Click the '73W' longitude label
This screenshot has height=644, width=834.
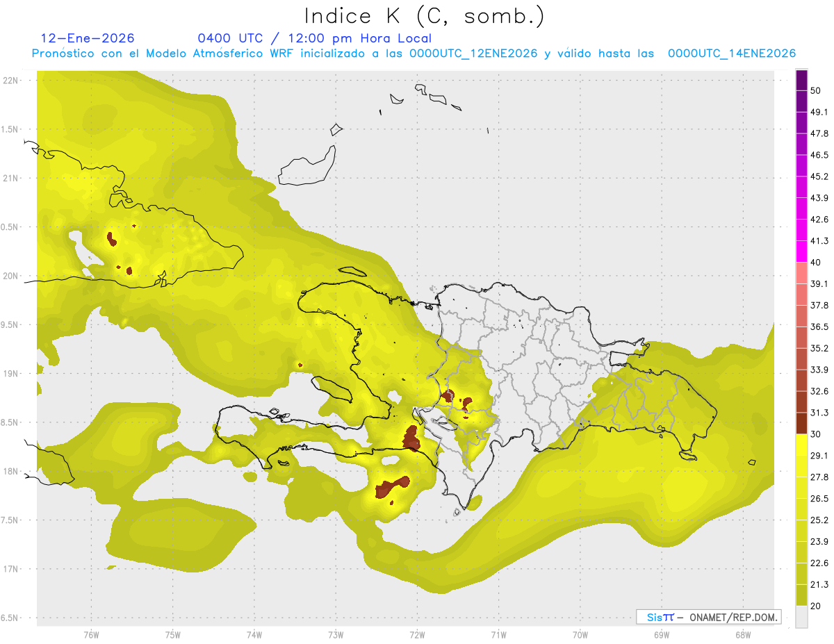click(x=335, y=634)
